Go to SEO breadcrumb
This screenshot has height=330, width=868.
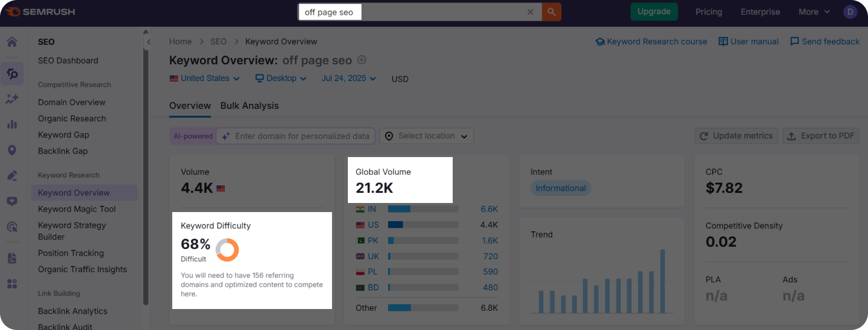pos(218,41)
